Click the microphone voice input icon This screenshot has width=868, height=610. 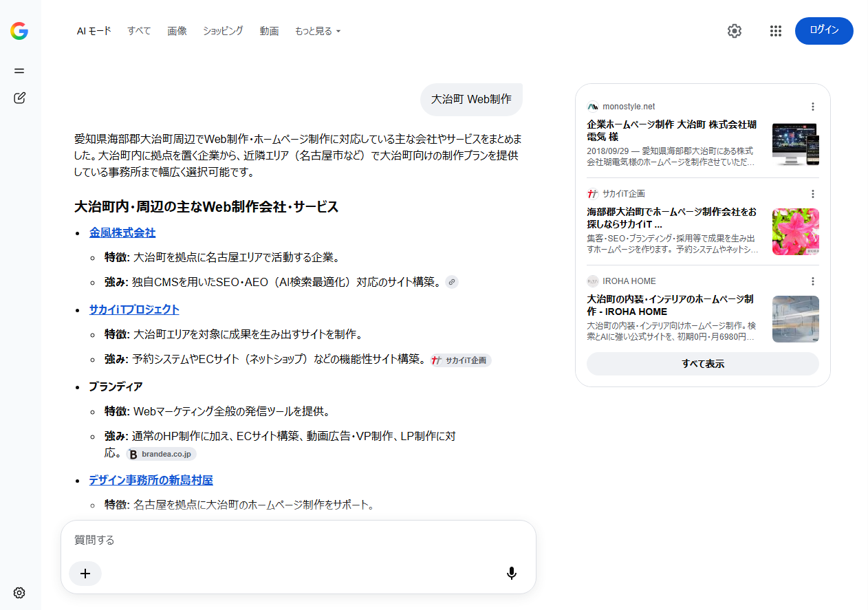click(512, 573)
